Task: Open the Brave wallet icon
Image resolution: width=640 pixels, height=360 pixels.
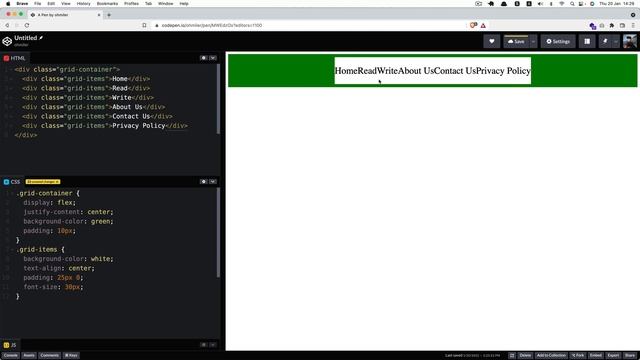Action: [x=622, y=25]
